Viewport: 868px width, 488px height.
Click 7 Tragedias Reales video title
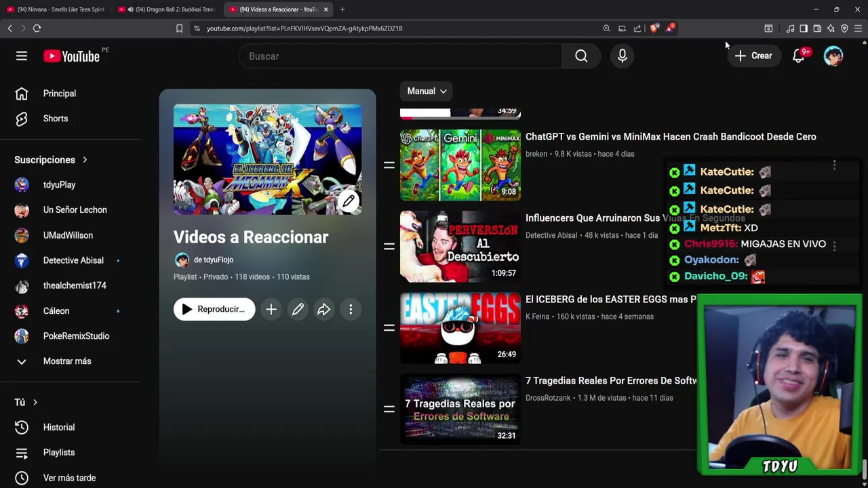611,381
